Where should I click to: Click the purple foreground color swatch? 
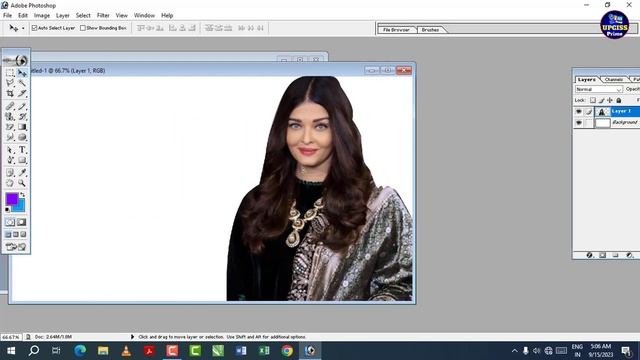click(12, 199)
